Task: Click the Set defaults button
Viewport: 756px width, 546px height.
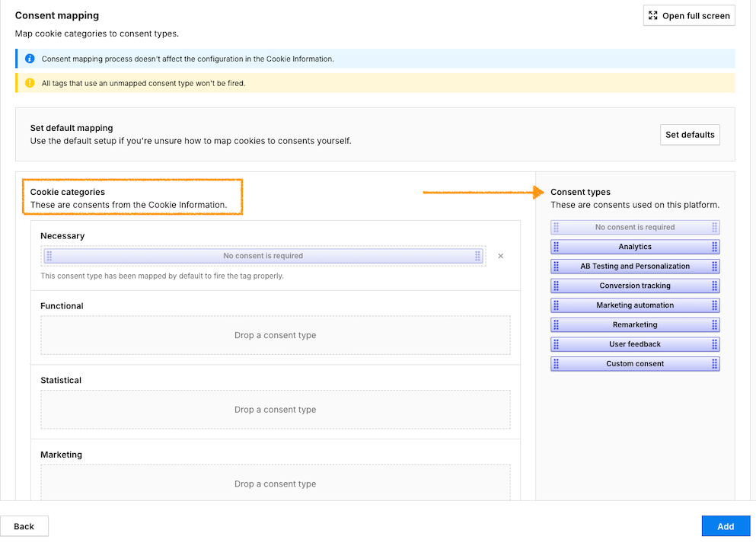Action: click(x=690, y=135)
